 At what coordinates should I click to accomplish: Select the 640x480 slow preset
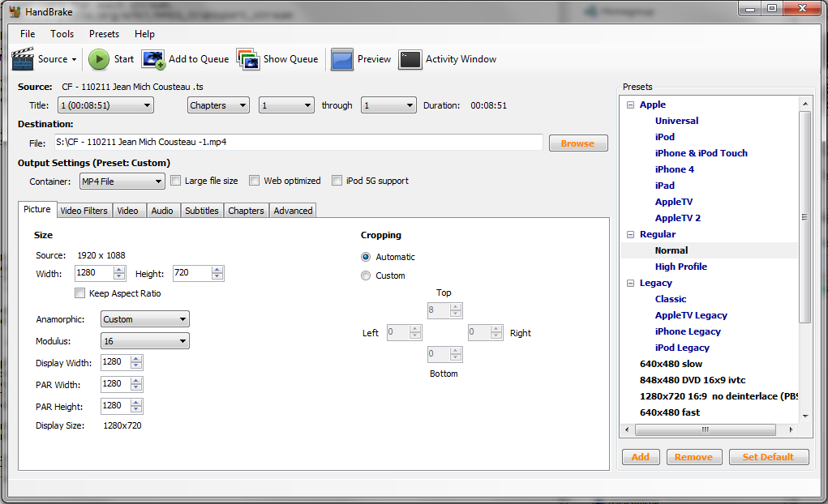(671, 364)
